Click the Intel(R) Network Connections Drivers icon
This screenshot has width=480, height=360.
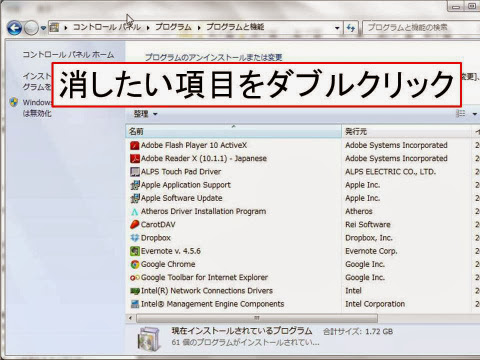tap(135, 291)
